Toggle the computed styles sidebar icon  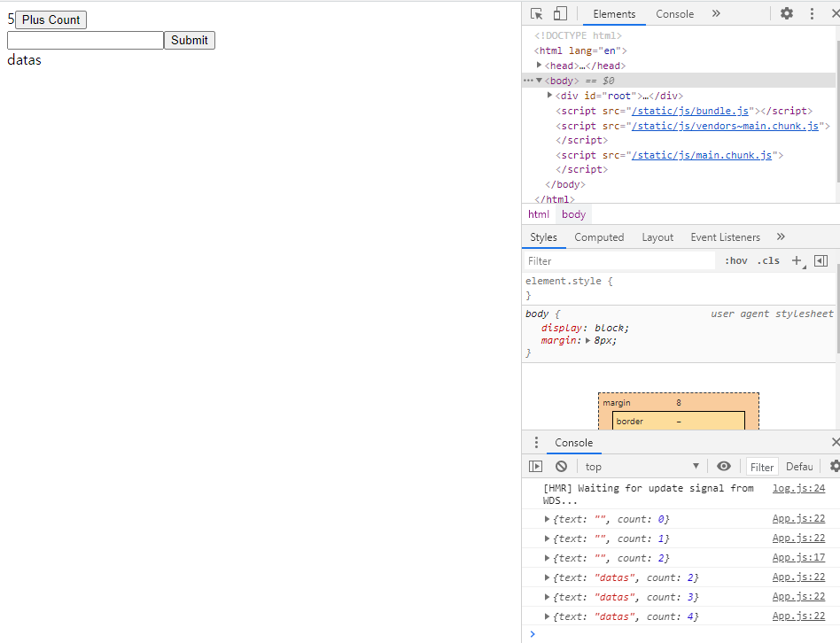821,260
